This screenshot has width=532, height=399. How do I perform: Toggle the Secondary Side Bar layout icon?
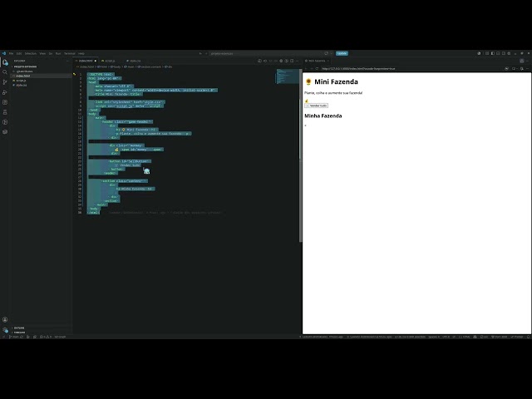[x=504, y=53]
